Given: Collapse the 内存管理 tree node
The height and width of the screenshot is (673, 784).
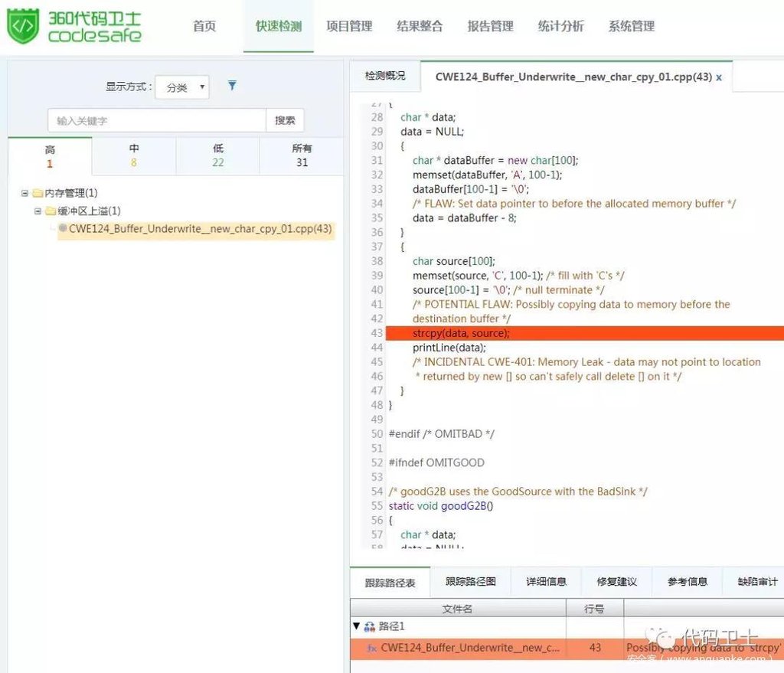Looking at the screenshot, I should pyautogui.click(x=24, y=194).
